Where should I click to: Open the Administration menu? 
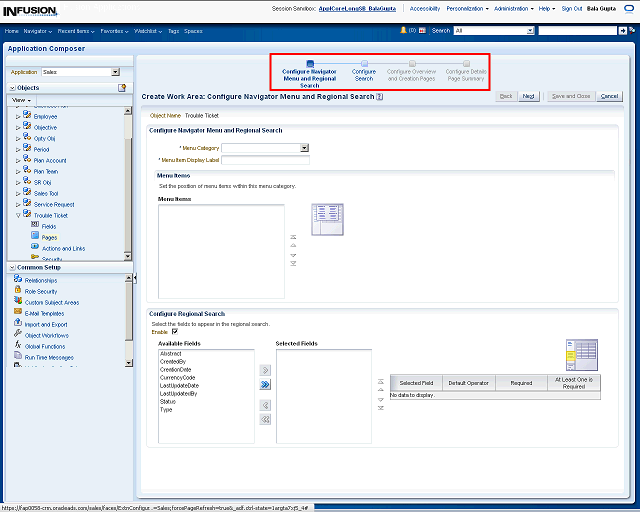tap(513, 8)
